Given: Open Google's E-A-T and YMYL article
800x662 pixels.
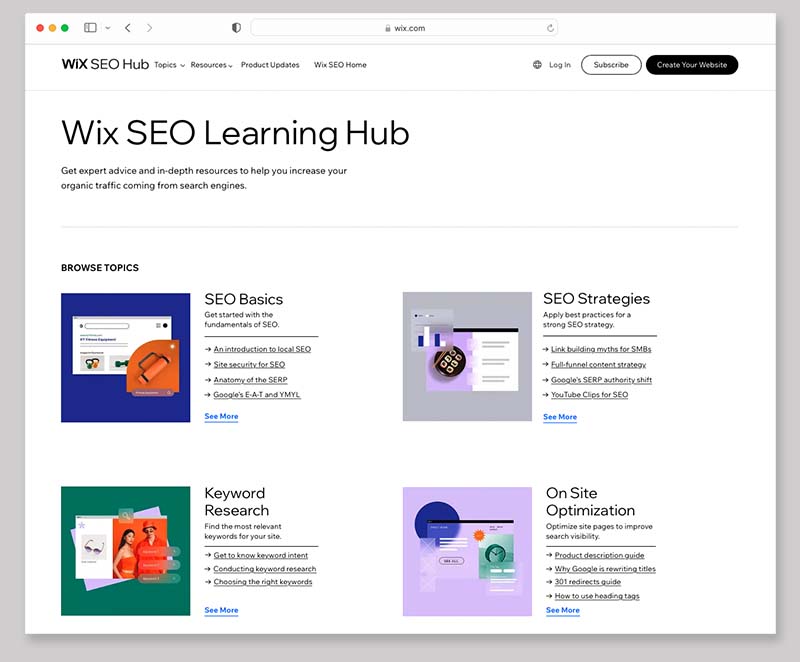Looking at the screenshot, I should pos(257,395).
